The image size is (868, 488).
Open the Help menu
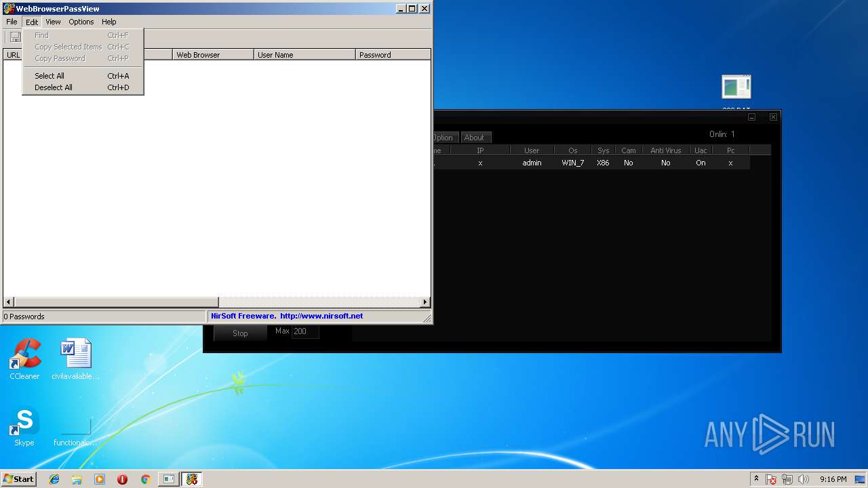click(x=109, y=22)
